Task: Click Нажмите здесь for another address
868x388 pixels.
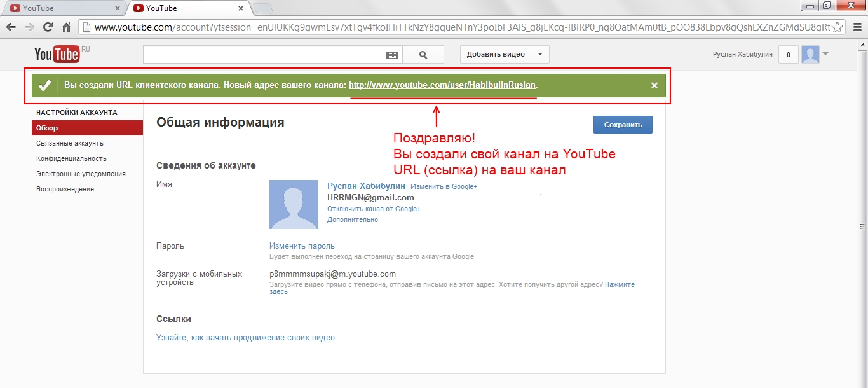Action: tap(620, 284)
